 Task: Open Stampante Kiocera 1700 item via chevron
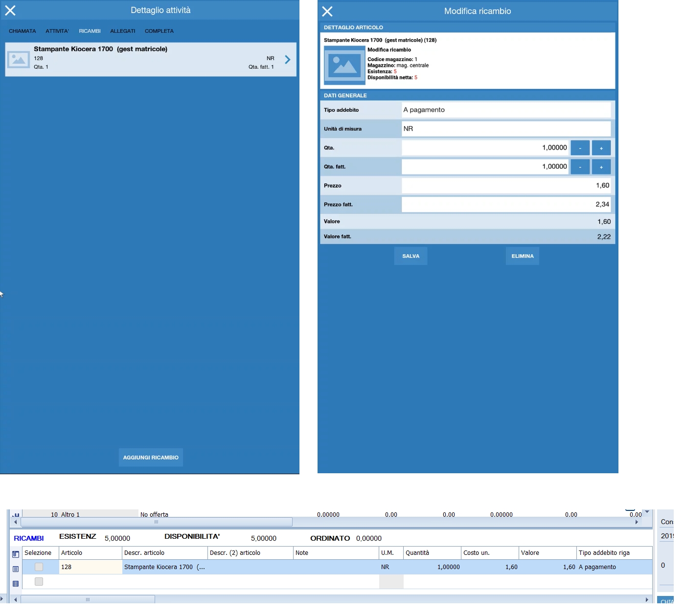click(x=288, y=60)
